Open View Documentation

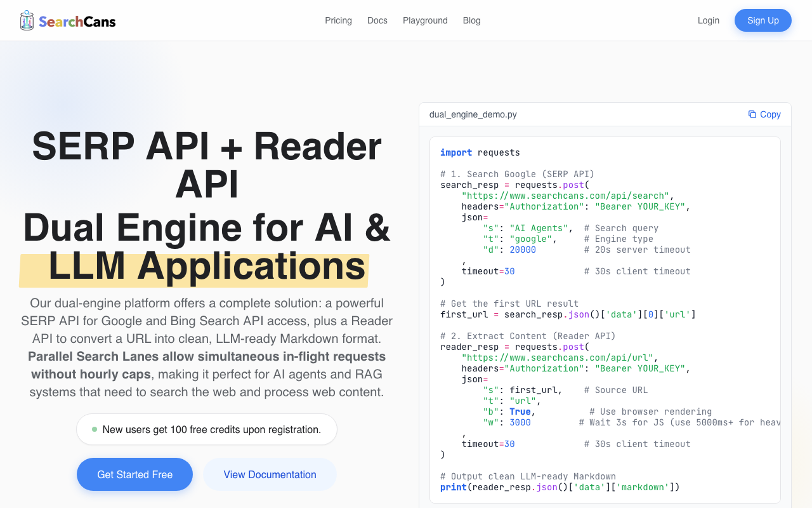tap(270, 474)
